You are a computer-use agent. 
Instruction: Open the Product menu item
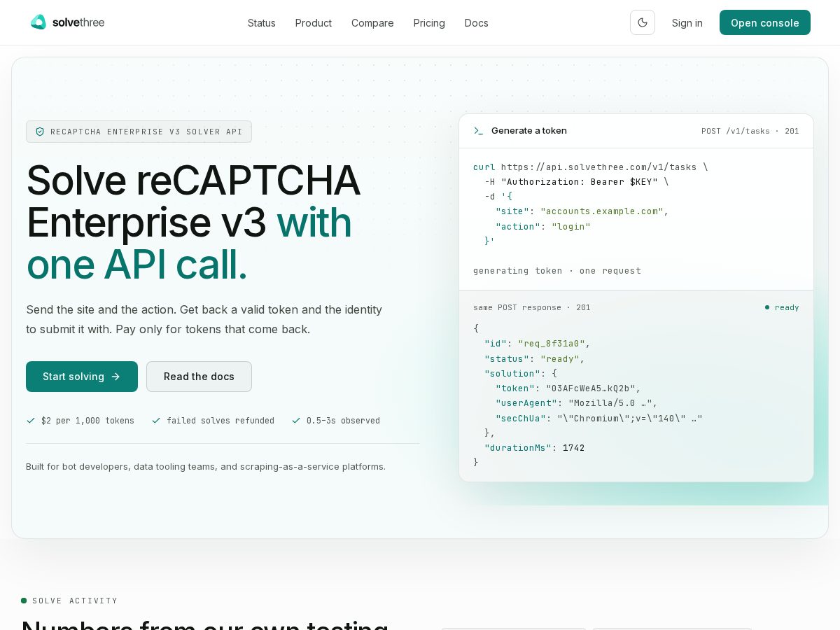pos(314,23)
